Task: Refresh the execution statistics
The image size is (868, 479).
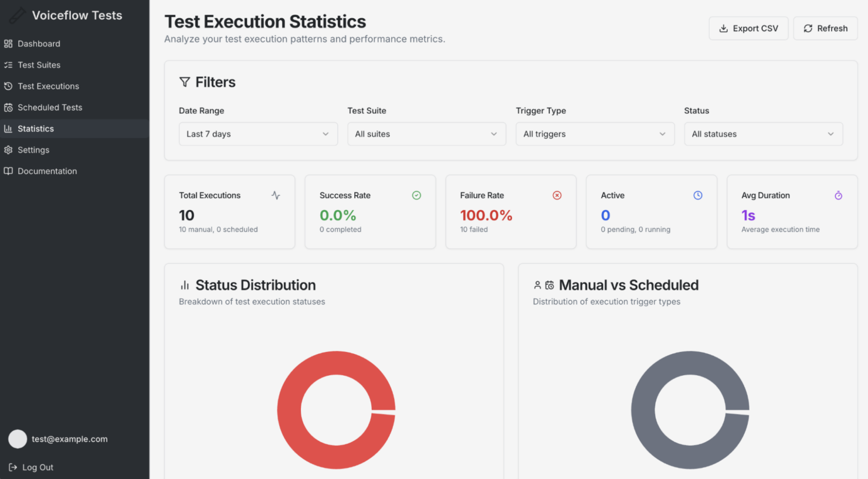Action: 825,28
